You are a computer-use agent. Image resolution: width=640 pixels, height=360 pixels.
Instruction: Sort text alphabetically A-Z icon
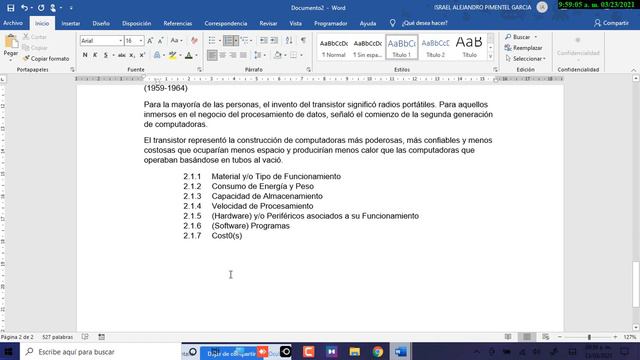(x=289, y=40)
